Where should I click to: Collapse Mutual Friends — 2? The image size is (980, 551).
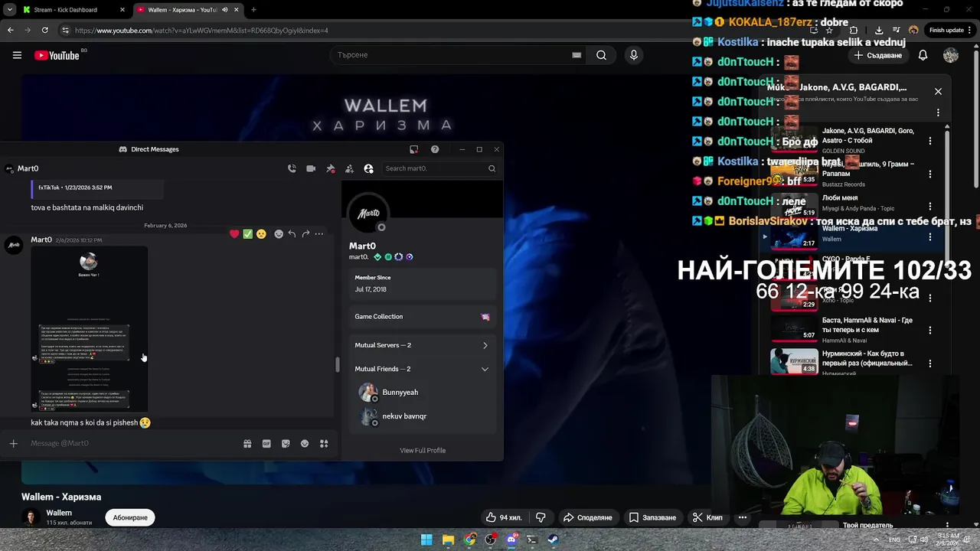click(x=422, y=369)
